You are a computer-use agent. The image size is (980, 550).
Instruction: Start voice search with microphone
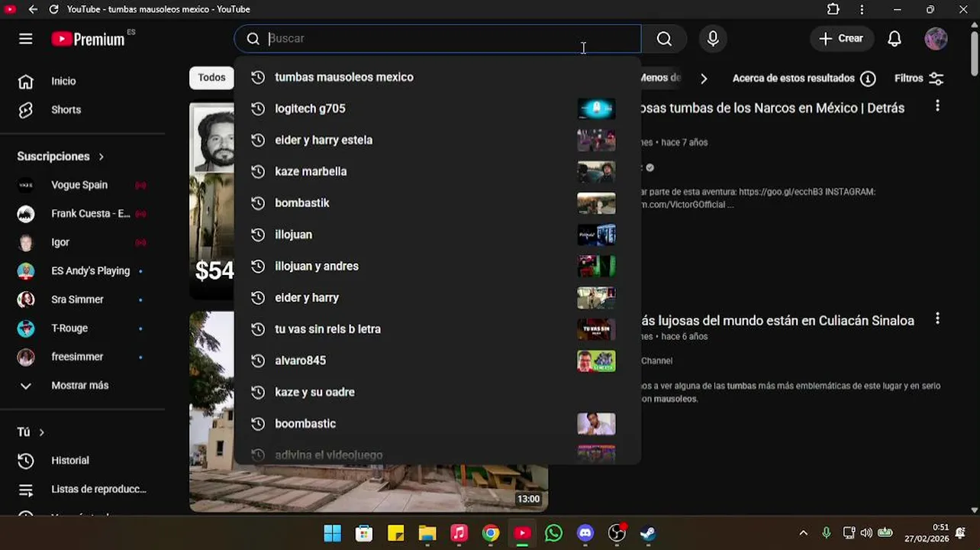tap(713, 39)
